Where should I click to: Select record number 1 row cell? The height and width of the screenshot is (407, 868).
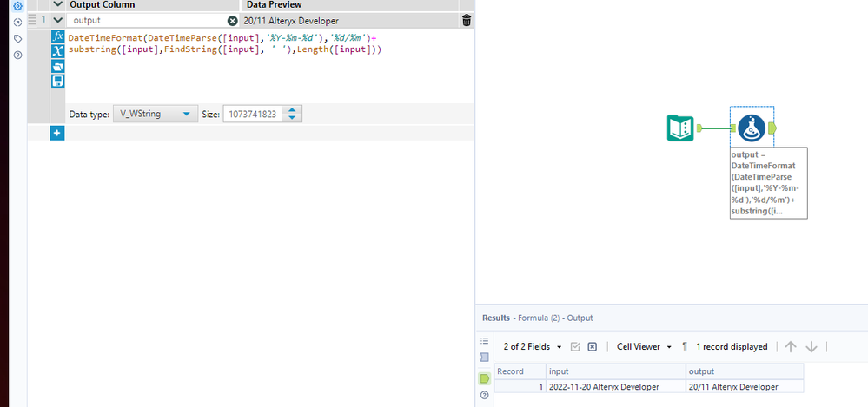(520, 386)
